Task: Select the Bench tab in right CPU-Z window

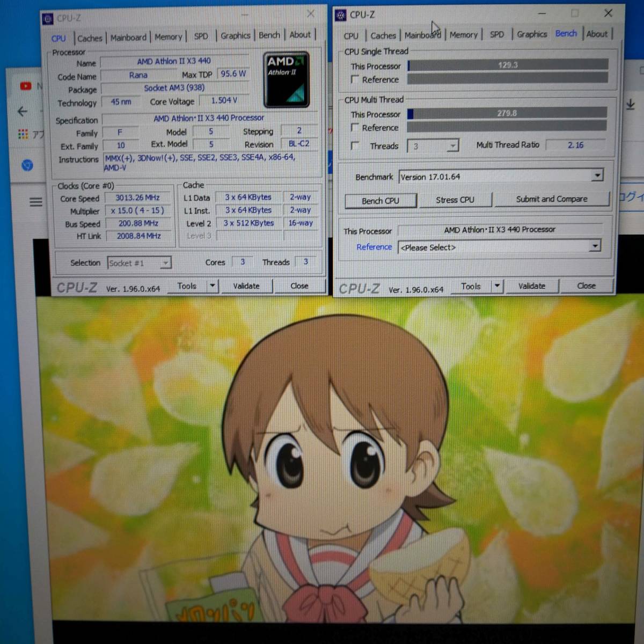Action: (566, 34)
